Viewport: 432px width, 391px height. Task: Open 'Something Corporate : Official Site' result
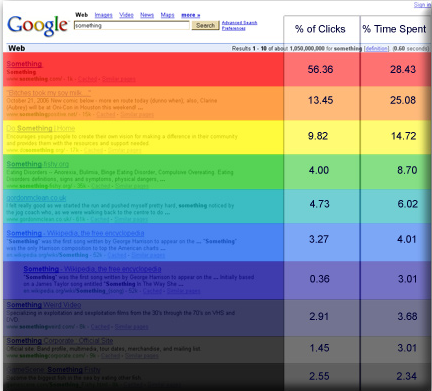pyautogui.click(x=60, y=341)
